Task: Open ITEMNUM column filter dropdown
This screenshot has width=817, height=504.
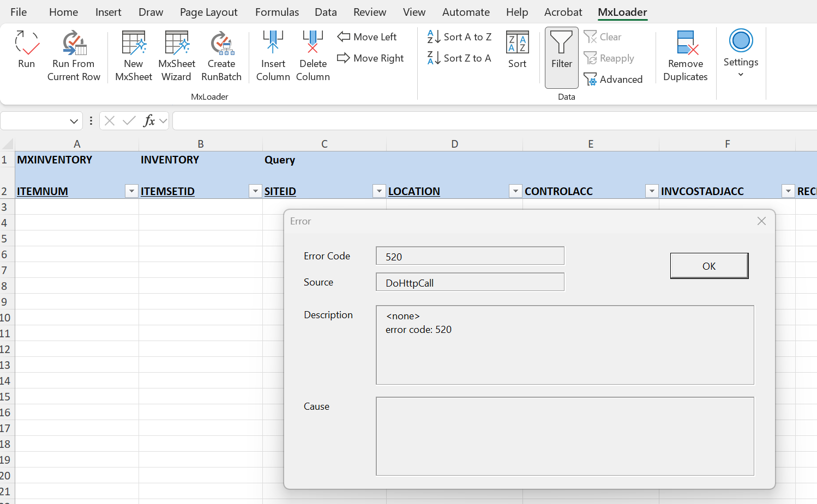Action: click(131, 191)
